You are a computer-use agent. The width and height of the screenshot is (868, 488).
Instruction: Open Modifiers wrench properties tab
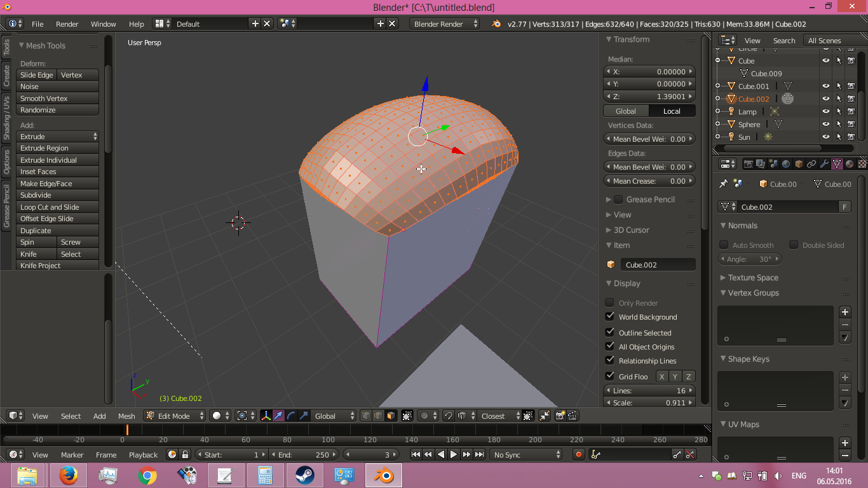(824, 164)
